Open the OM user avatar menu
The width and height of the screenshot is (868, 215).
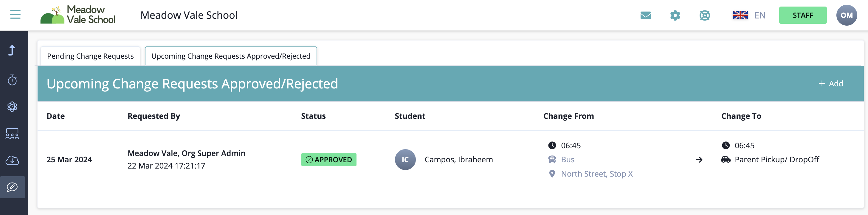(846, 15)
